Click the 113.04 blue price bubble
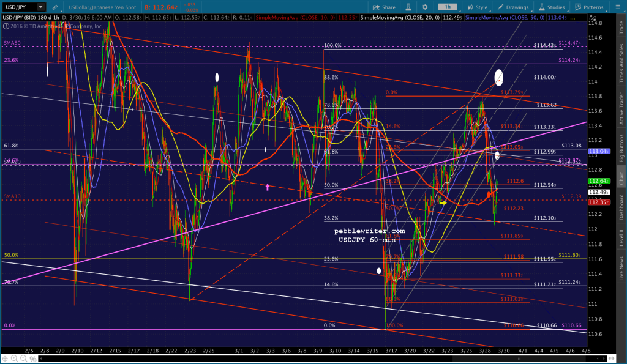Image resolution: width=627 pixels, height=364 pixels. [x=599, y=152]
